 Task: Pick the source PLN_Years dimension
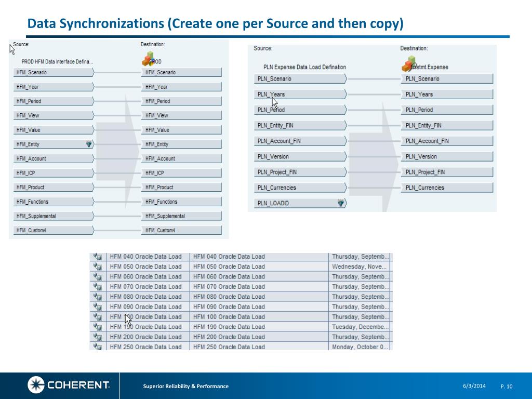coord(300,95)
